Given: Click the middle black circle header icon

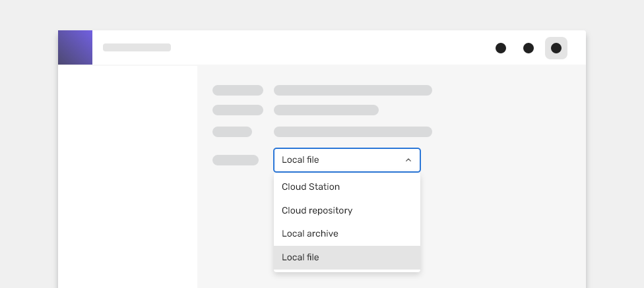Looking at the screenshot, I should [529, 48].
